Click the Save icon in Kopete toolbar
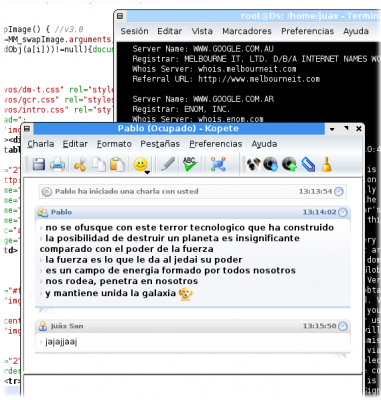 point(39,164)
